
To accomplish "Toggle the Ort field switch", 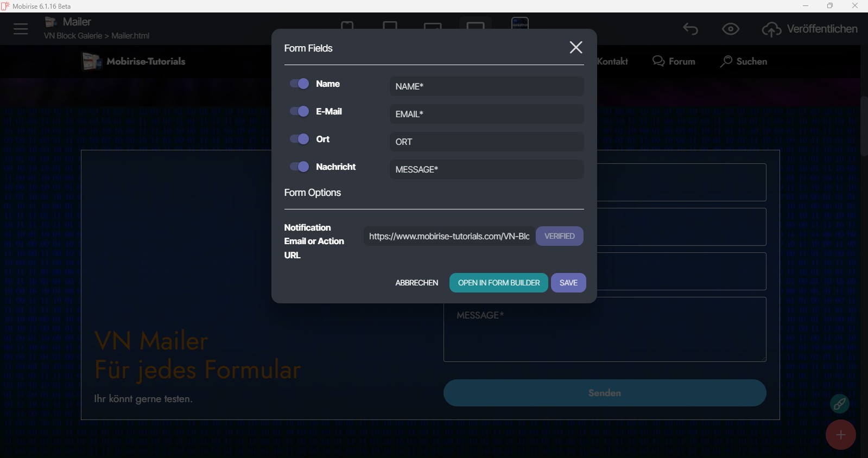I will (x=299, y=139).
